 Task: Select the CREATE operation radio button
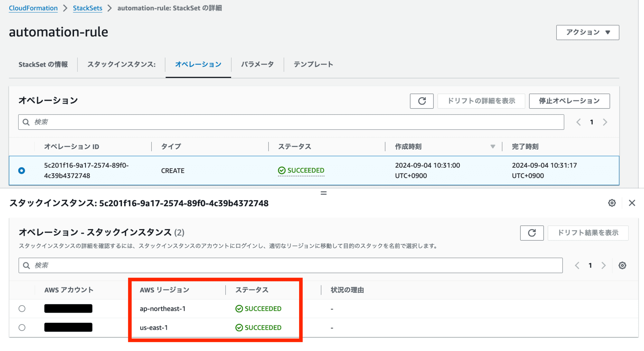(22, 171)
